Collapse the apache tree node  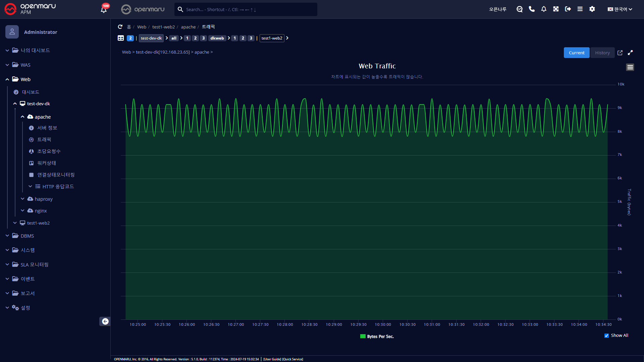(x=22, y=117)
